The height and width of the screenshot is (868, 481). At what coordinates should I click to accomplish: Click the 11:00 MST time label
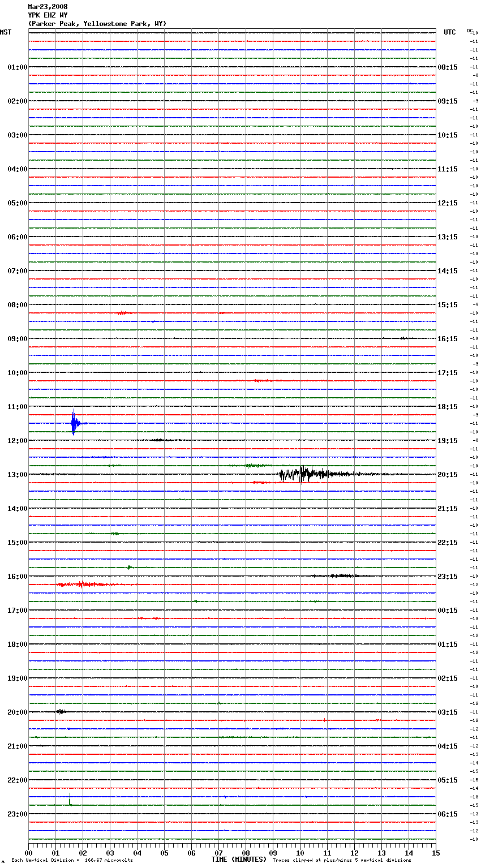pyautogui.click(x=18, y=407)
